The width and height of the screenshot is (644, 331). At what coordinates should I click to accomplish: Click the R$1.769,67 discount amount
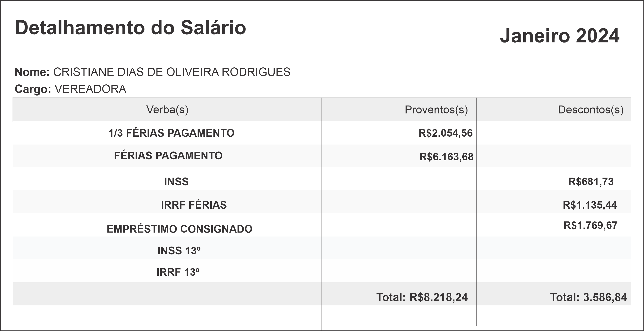click(x=590, y=226)
